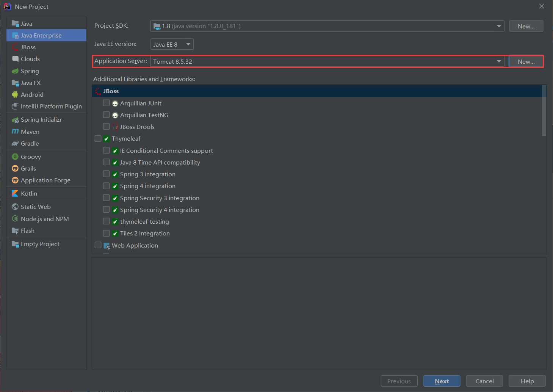The width and height of the screenshot is (553, 392).
Task: Click the Groovy G icon
Action: 15,157
